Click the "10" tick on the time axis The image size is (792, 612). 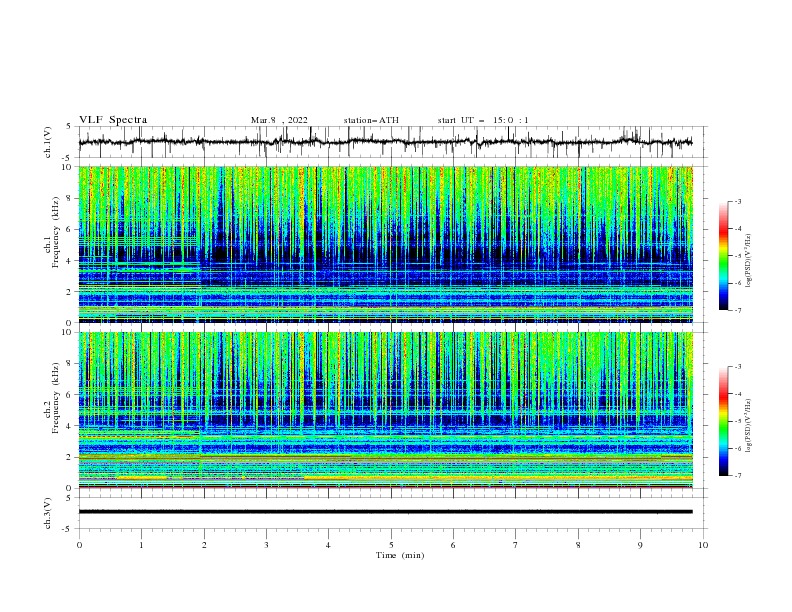(703, 545)
